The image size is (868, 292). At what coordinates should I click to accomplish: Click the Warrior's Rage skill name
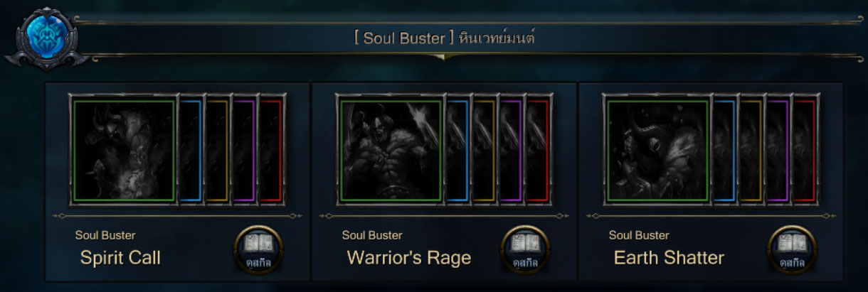point(409,258)
